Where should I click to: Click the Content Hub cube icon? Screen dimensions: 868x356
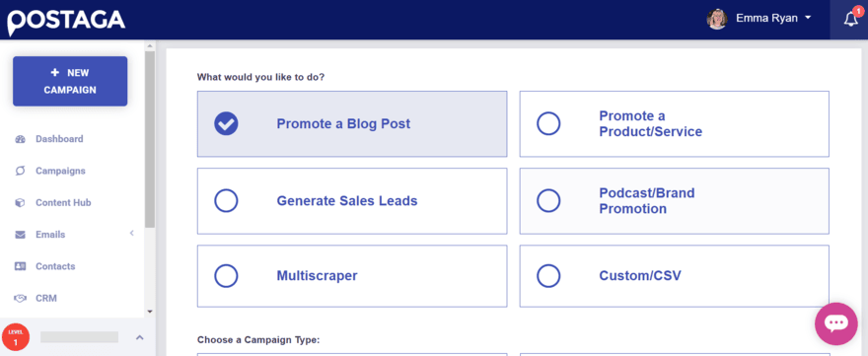pyautogui.click(x=21, y=202)
